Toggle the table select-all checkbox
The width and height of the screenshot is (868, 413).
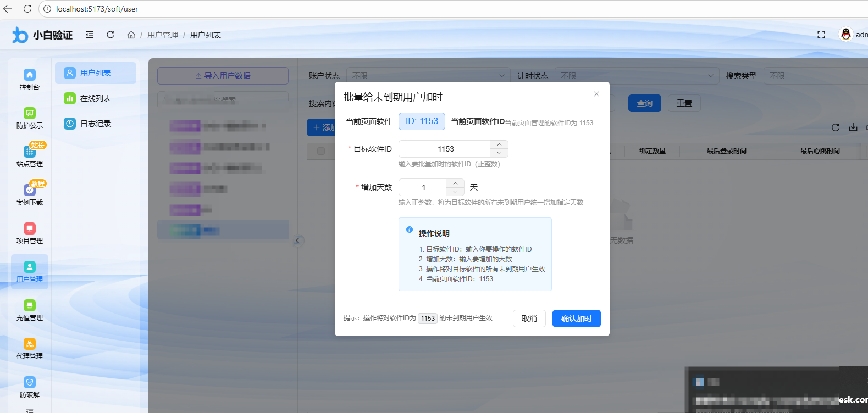pyautogui.click(x=321, y=151)
